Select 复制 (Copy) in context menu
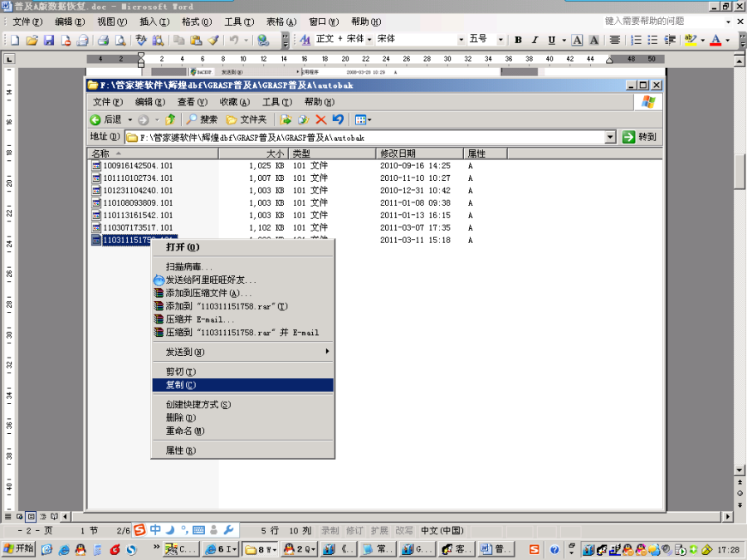The height and width of the screenshot is (560, 747). [242, 385]
